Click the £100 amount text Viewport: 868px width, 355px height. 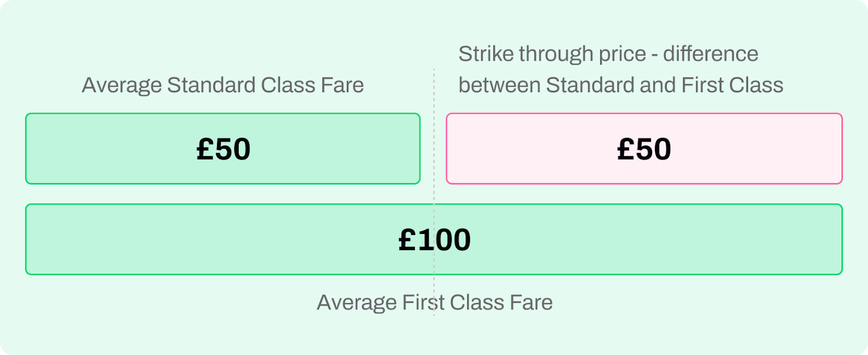(435, 239)
